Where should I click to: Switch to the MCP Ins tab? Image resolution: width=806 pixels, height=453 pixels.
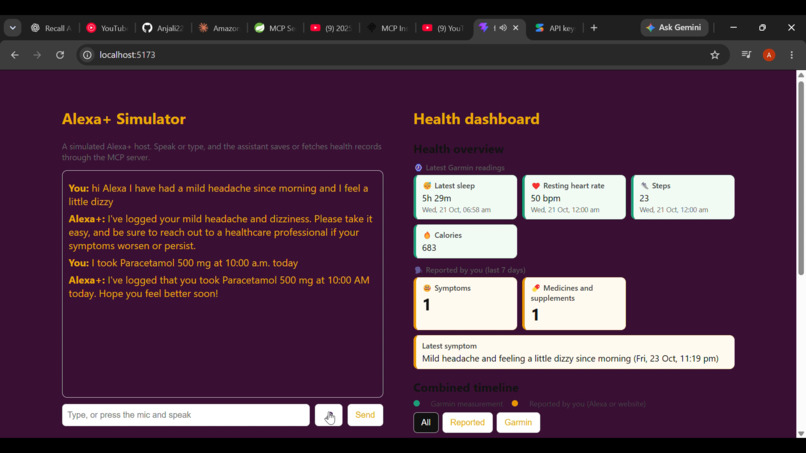click(388, 28)
